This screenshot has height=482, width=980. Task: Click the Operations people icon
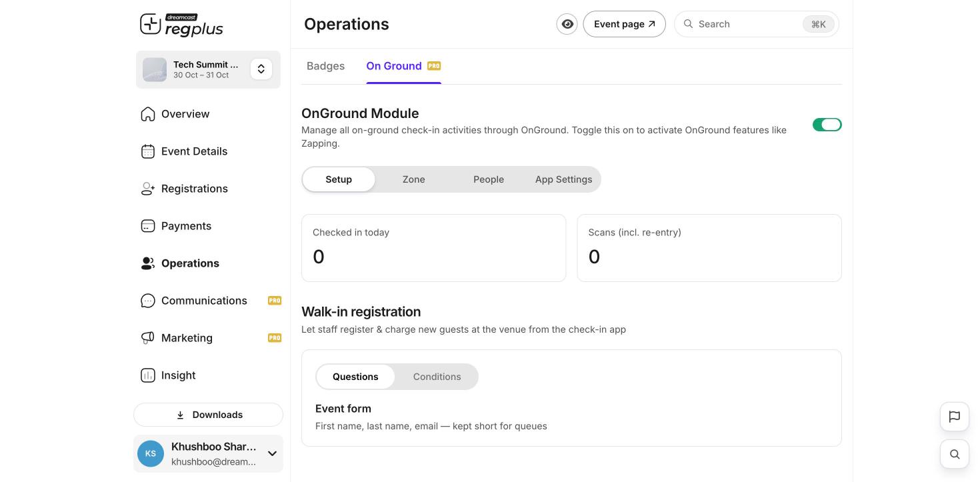click(148, 263)
